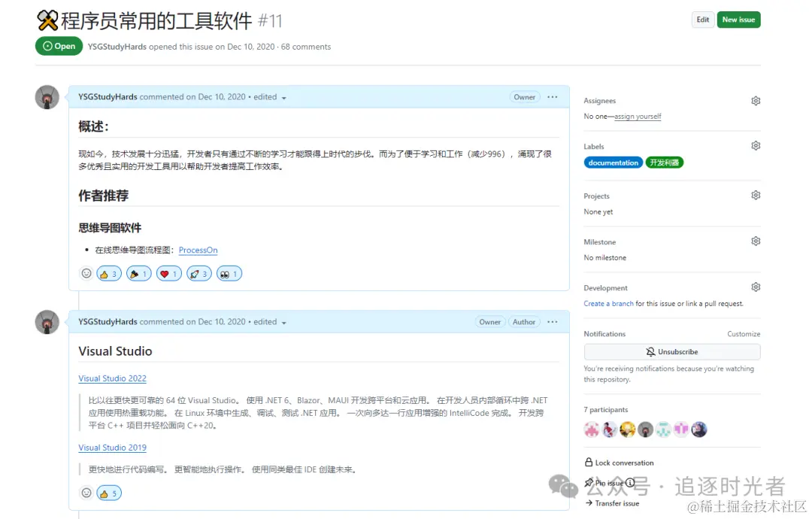This screenshot has height=519, width=812.
Task: Click the Author badge on Visual Studio comment
Action: 524,322
